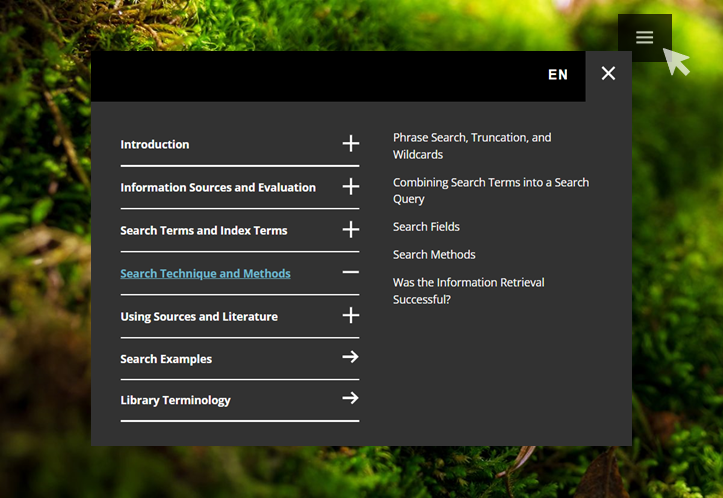Open the hamburger menu icon

click(644, 37)
